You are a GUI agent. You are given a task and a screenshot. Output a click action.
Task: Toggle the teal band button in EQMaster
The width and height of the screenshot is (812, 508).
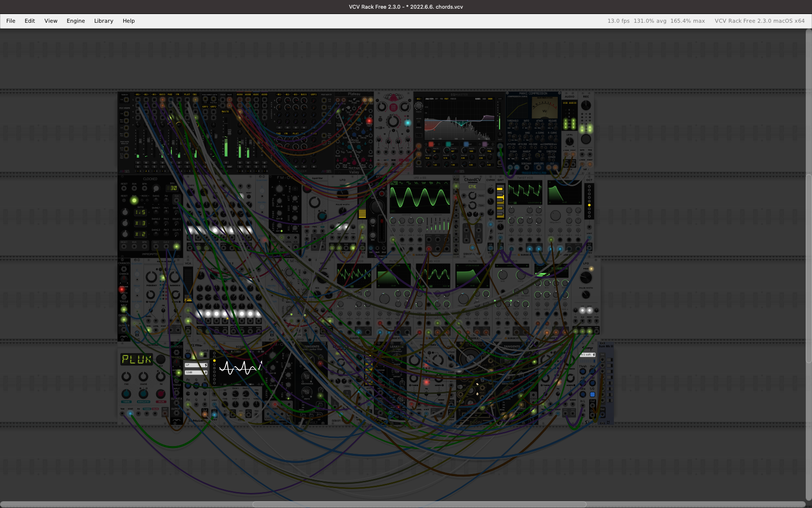point(449,144)
